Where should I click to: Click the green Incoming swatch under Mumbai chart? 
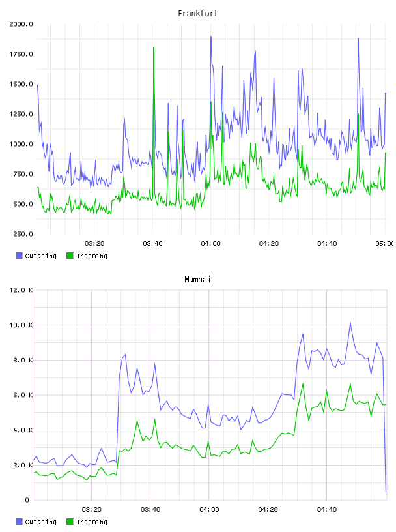coord(70,522)
